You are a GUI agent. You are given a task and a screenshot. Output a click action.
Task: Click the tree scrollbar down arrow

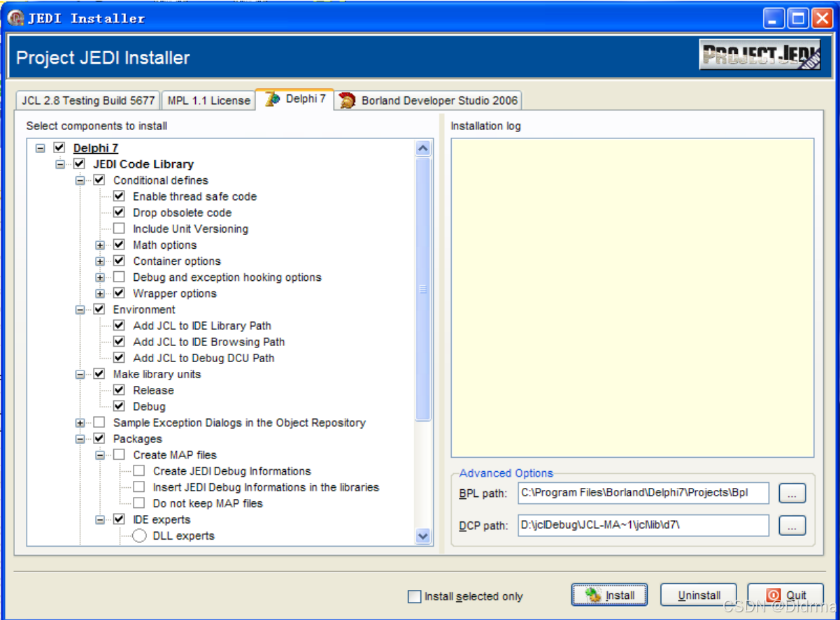(x=423, y=536)
